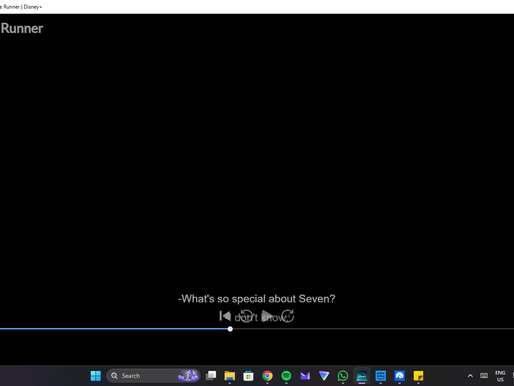Viewport: 514px width, 386px height.
Task: Skip forward ten seconds in video
Action: (287, 316)
